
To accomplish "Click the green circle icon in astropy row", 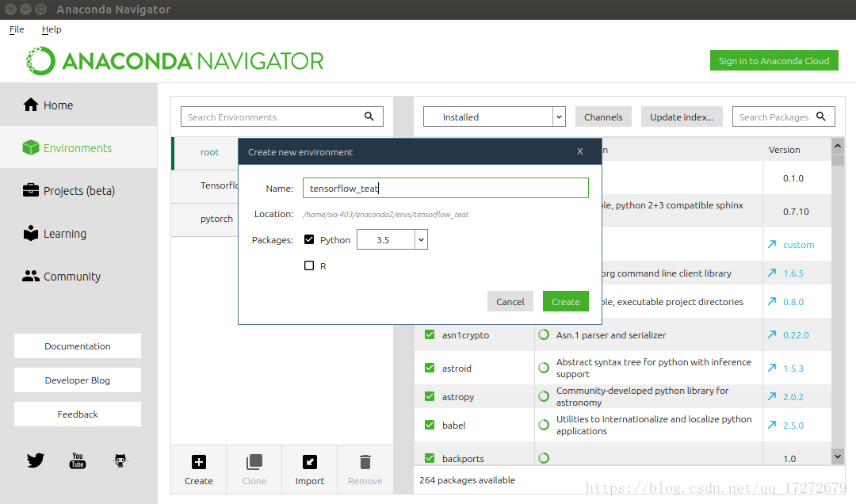I will (544, 396).
